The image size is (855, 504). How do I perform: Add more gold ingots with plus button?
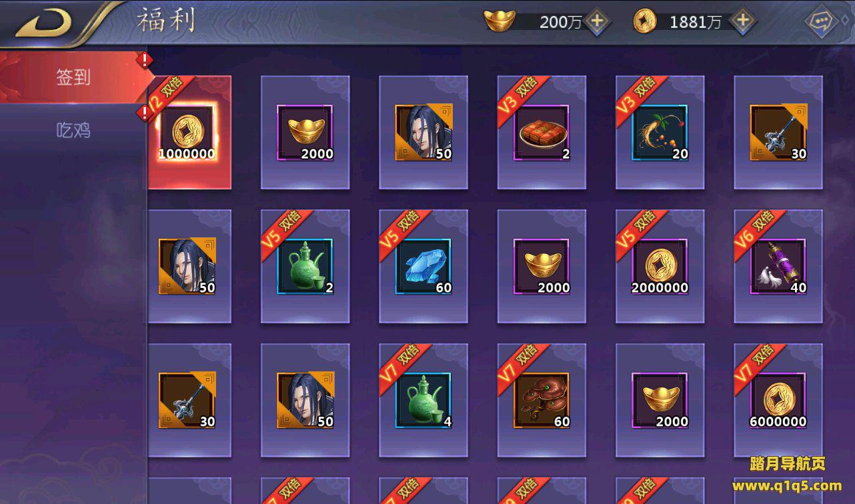pos(598,21)
